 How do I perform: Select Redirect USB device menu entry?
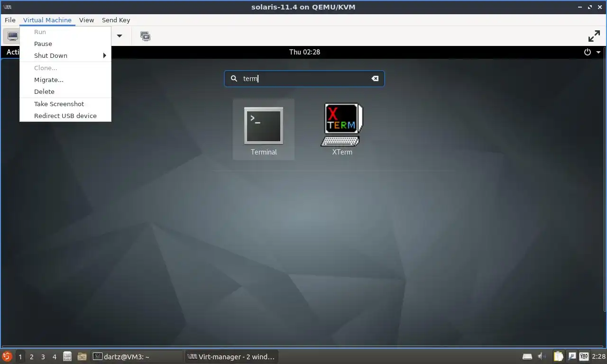coord(65,116)
